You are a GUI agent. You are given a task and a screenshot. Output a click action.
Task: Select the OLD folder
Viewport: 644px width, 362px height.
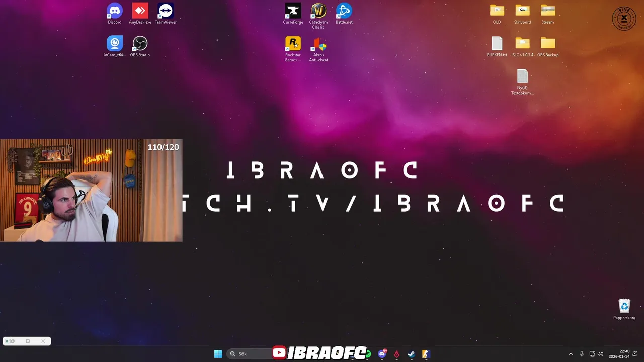[x=497, y=14]
